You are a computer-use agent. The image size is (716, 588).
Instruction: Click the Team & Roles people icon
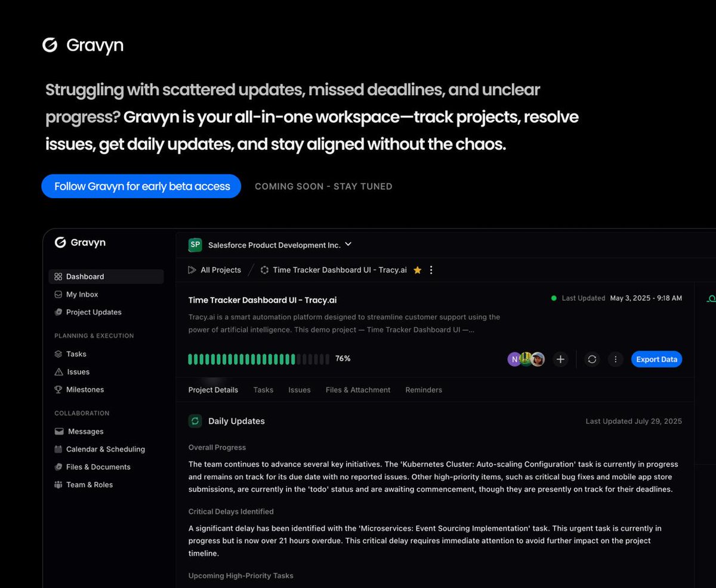pos(58,485)
